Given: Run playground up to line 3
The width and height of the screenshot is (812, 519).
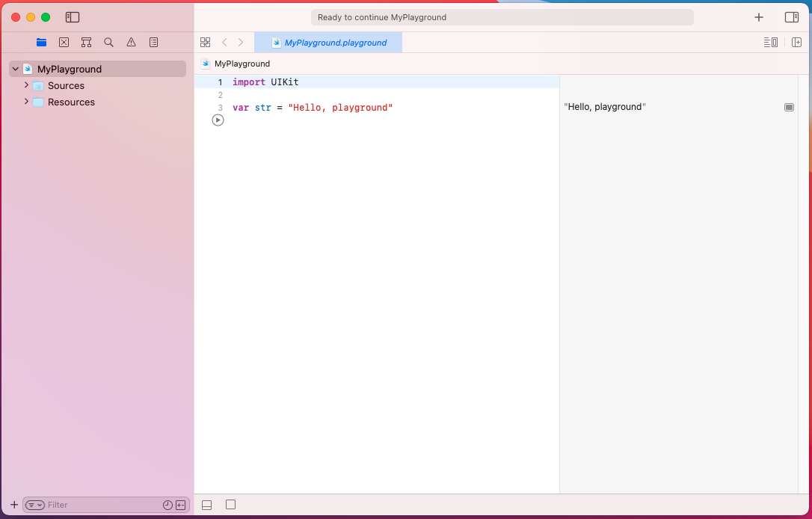Looking at the screenshot, I should click(x=218, y=120).
